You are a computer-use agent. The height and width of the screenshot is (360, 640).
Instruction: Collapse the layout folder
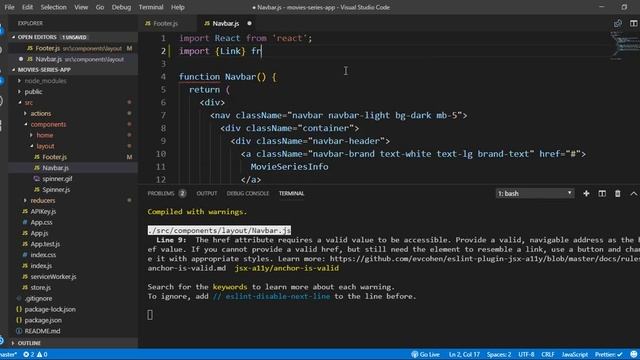[x=45, y=146]
